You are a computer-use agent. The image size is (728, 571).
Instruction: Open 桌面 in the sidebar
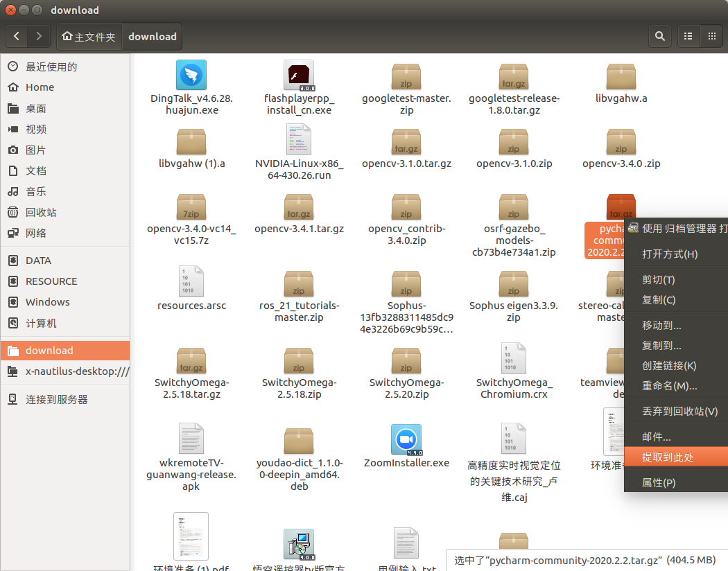point(65,109)
